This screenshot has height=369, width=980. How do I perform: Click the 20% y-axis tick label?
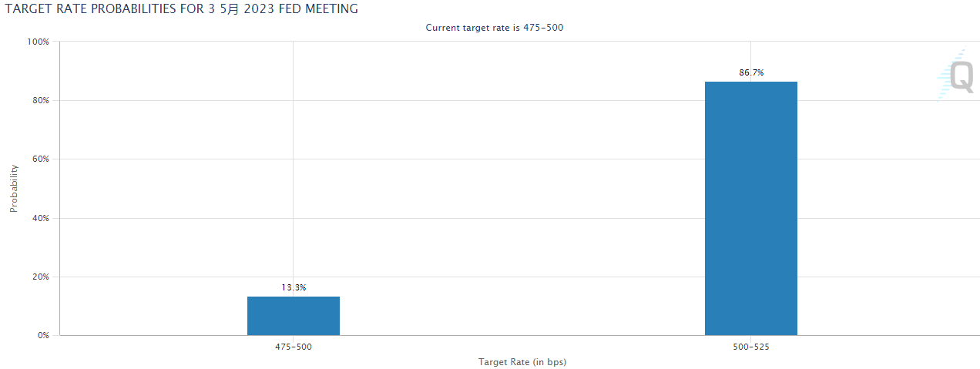(x=40, y=277)
